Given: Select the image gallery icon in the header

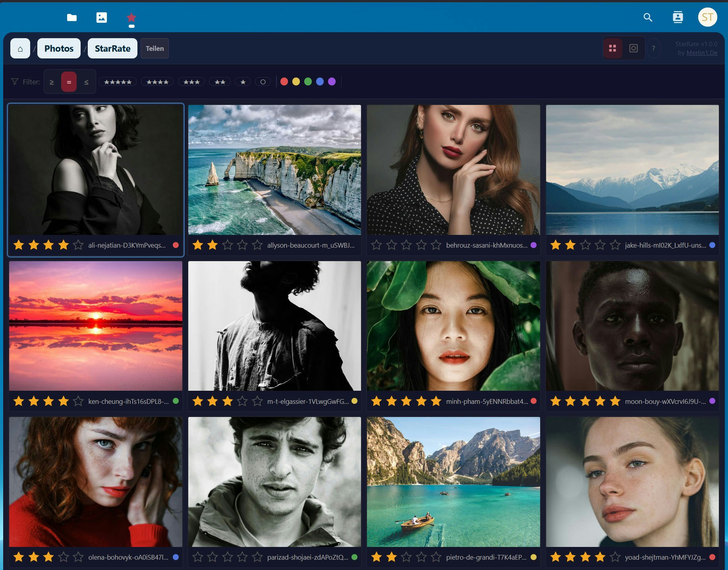Looking at the screenshot, I should pos(102,17).
